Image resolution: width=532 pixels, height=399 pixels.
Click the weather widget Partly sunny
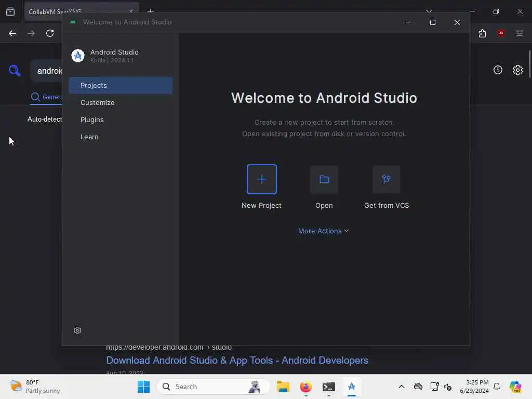coord(35,387)
